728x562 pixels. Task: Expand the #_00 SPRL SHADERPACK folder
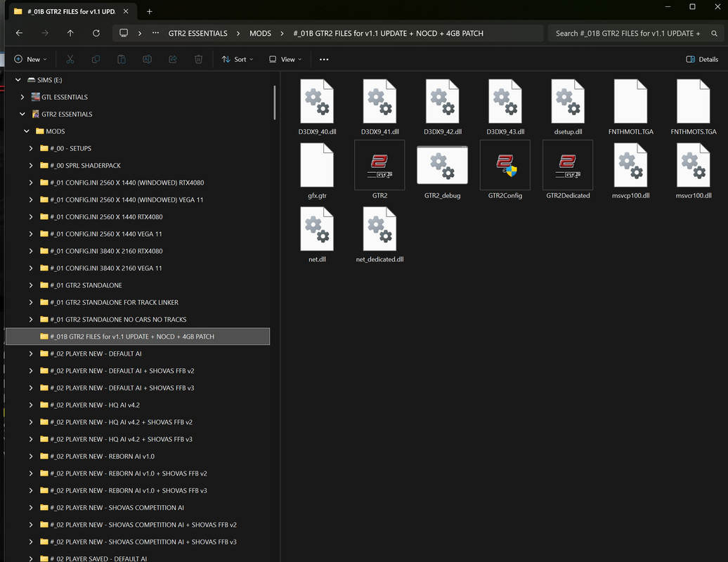[31, 166]
